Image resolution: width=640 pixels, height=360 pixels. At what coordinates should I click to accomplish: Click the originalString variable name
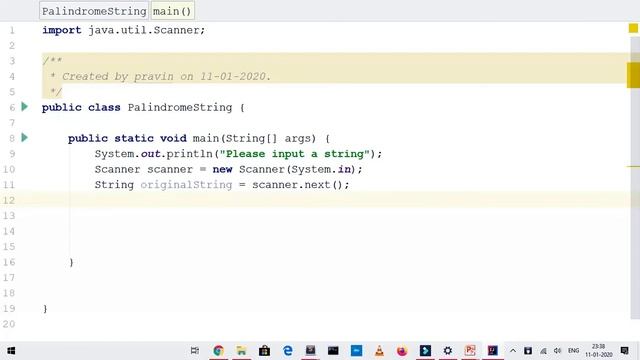[x=186, y=185]
